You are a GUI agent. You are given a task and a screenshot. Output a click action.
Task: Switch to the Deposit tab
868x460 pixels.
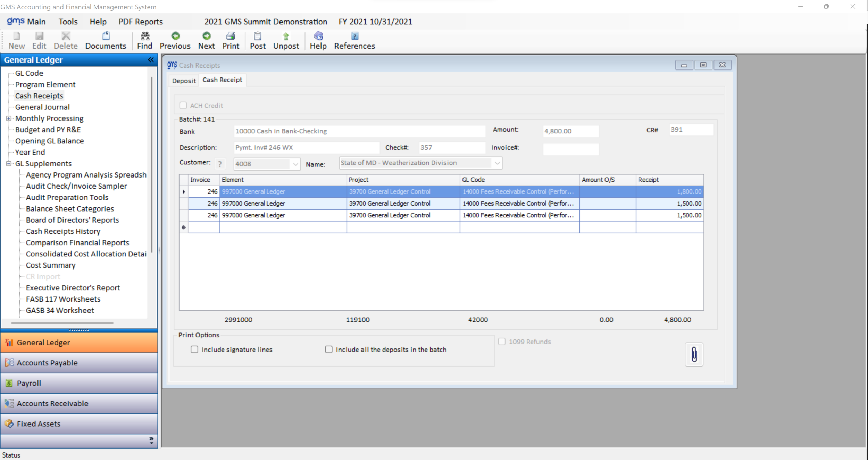[x=184, y=81]
